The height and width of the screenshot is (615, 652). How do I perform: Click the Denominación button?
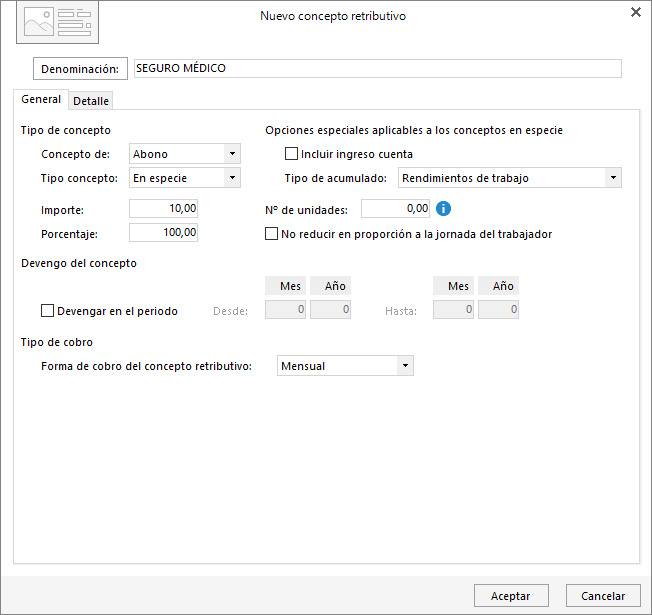(x=80, y=69)
